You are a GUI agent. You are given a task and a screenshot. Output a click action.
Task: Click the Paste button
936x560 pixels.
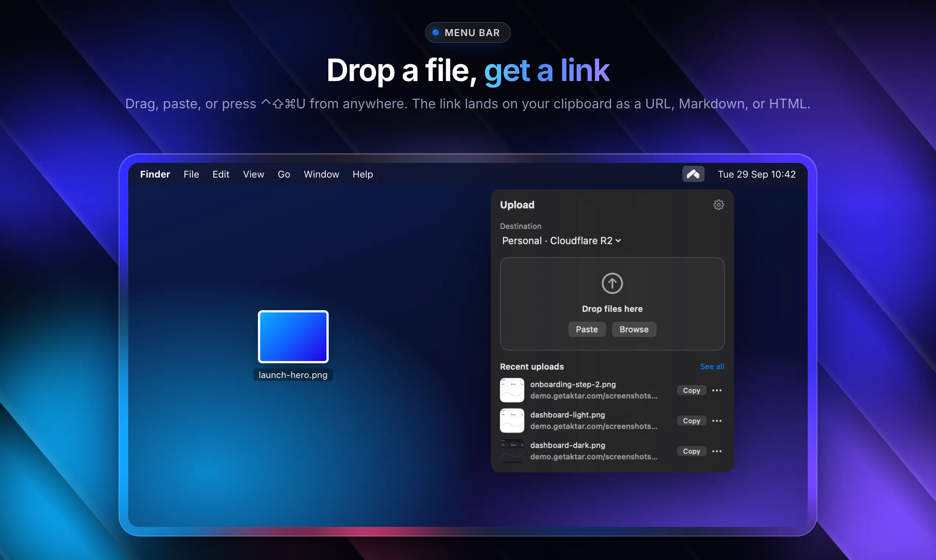click(587, 329)
